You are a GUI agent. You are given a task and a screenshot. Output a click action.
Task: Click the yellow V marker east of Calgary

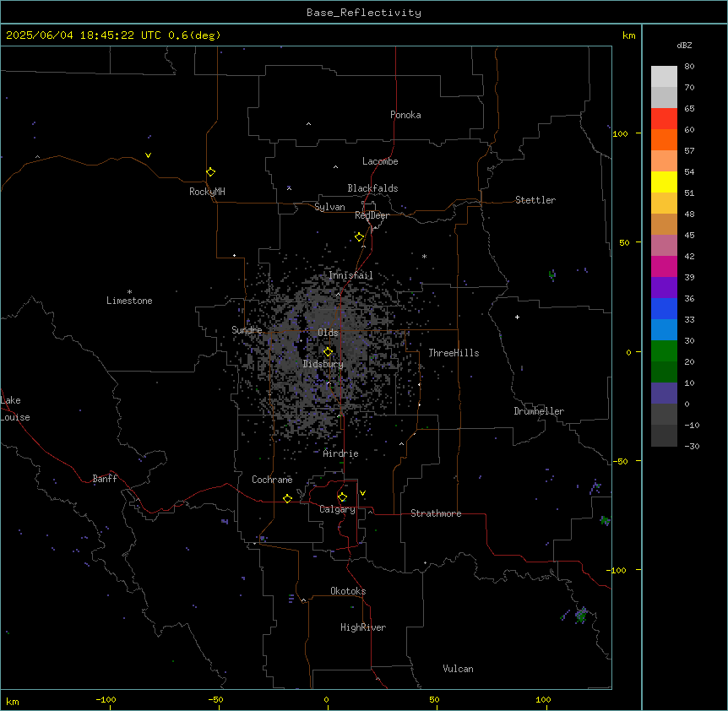[x=362, y=493]
